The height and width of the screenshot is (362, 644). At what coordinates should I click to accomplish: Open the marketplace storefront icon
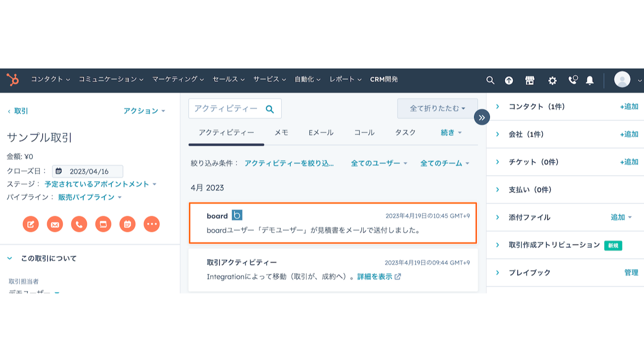[x=530, y=80]
